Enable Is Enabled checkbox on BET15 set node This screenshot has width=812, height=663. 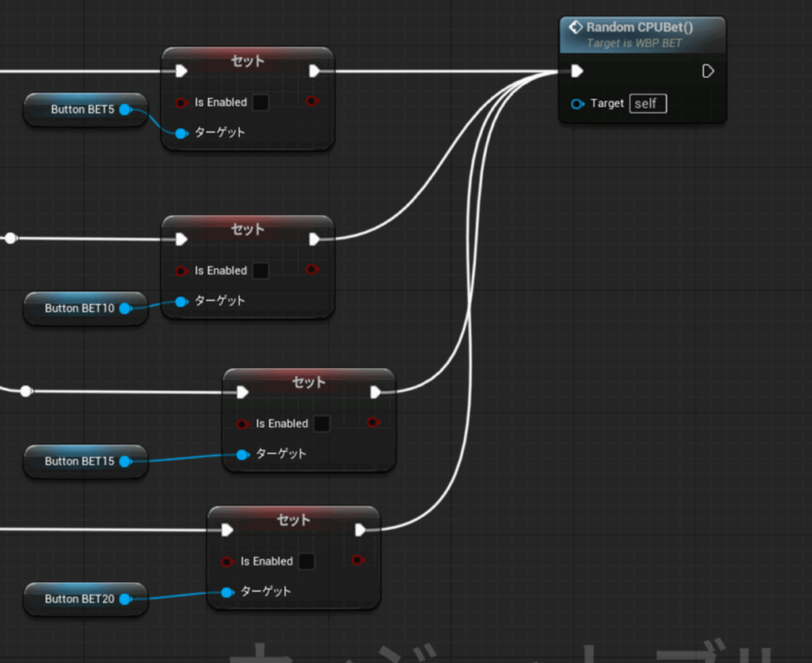pos(321,423)
